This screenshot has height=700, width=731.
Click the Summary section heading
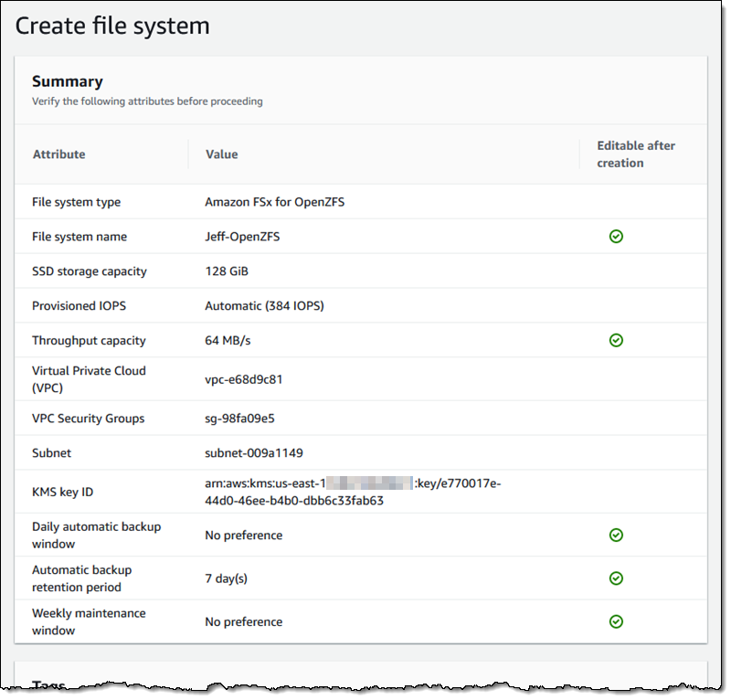[x=68, y=81]
